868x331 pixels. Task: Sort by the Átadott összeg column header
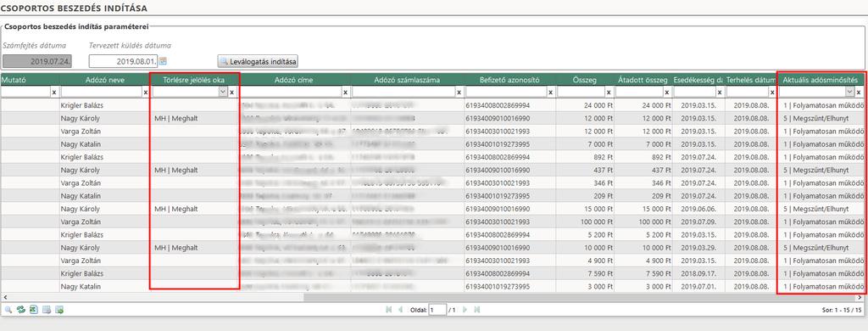pos(643,80)
